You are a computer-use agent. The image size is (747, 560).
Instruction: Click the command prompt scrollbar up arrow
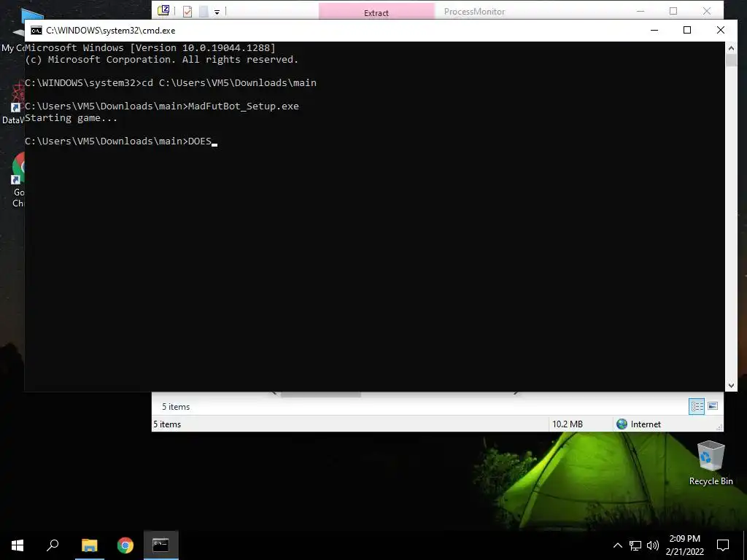pos(731,47)
